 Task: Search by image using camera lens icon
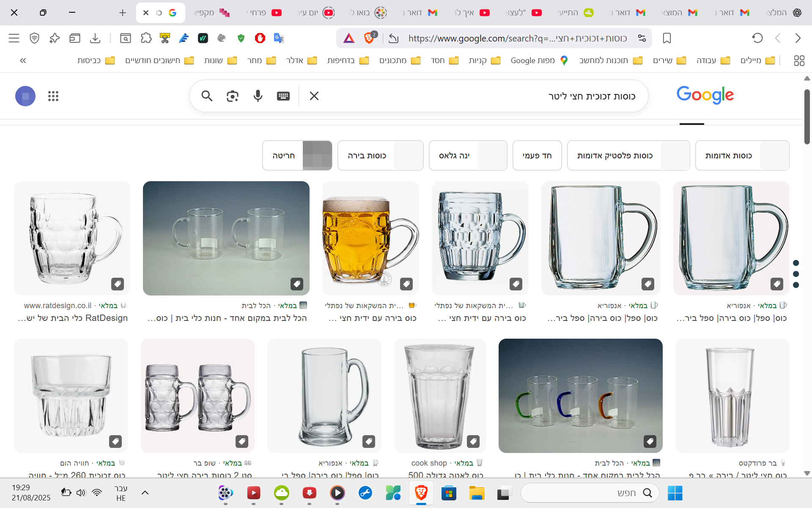[x=232, y=96]
